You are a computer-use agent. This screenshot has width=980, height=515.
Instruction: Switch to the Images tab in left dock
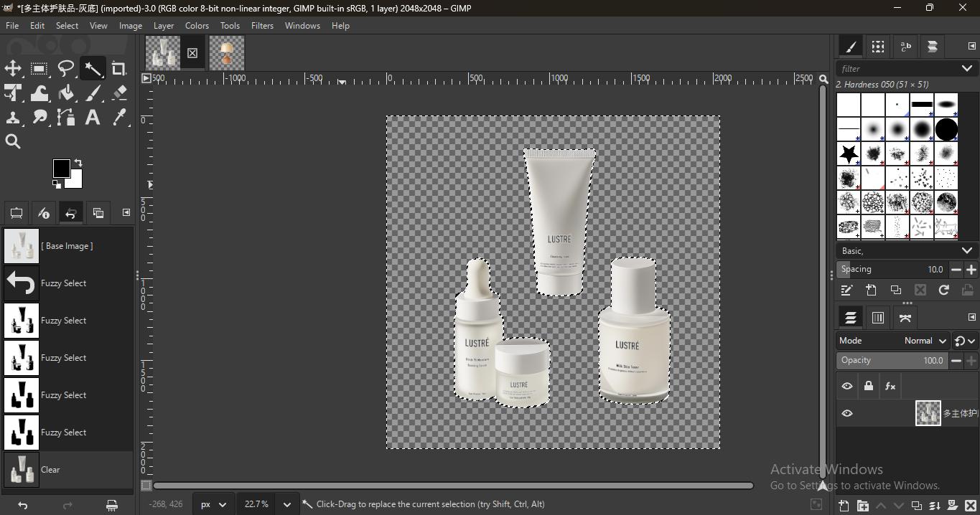click(x=98, y=213)
